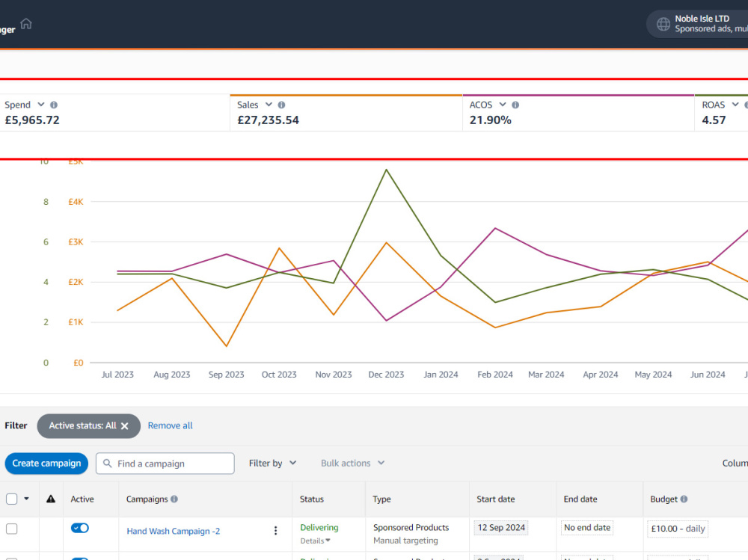Click Budget column info icon
748x560 pixels.
[684, 499]
